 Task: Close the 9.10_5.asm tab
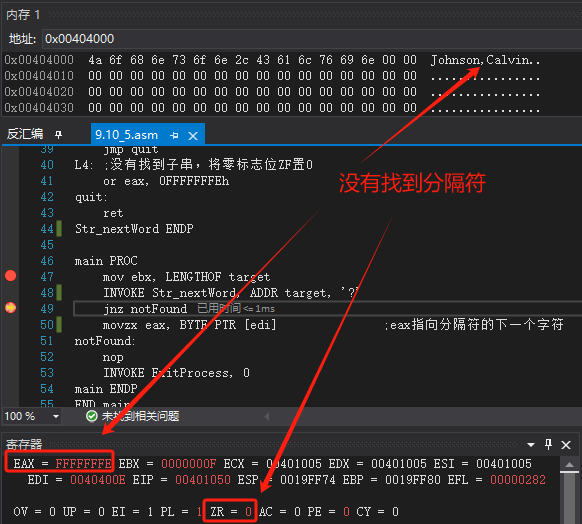(193, 136)
